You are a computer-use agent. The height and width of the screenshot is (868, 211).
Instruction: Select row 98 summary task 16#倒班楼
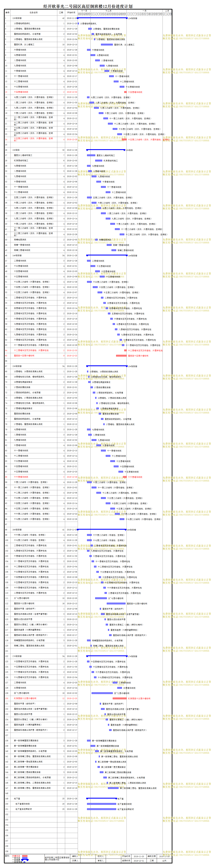pyautogui.click(x=17, y=530)
